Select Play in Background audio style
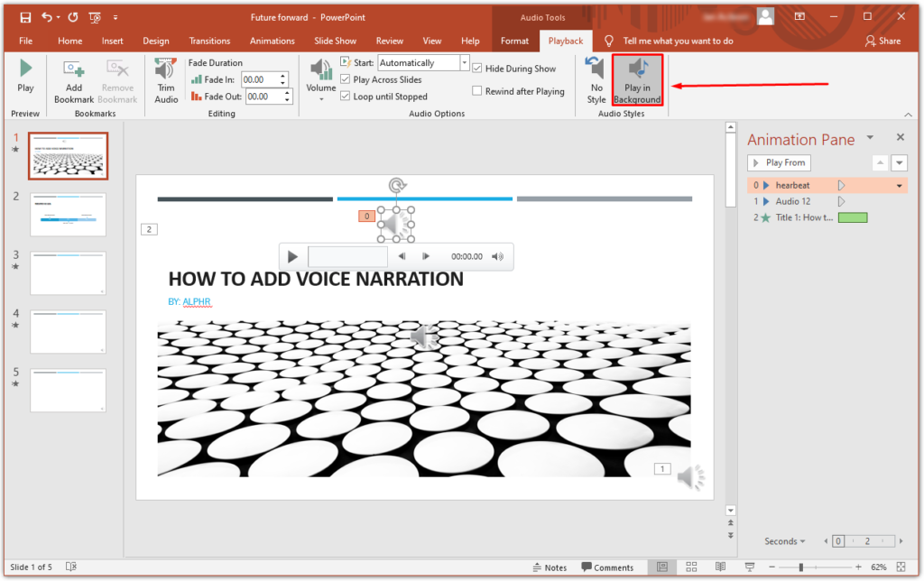The width and height of the screenshot is (924, 581). 638,80
